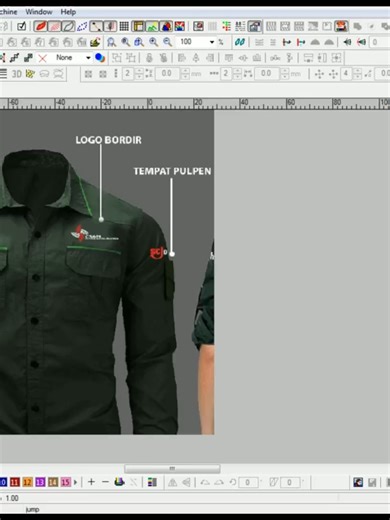Screen dimensions: 390x520
Task: Select color swatch 15 in palette
Action: pos(66,482)
